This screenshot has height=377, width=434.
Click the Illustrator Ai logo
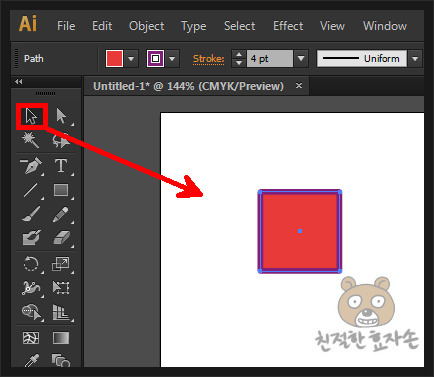[28, 24]
